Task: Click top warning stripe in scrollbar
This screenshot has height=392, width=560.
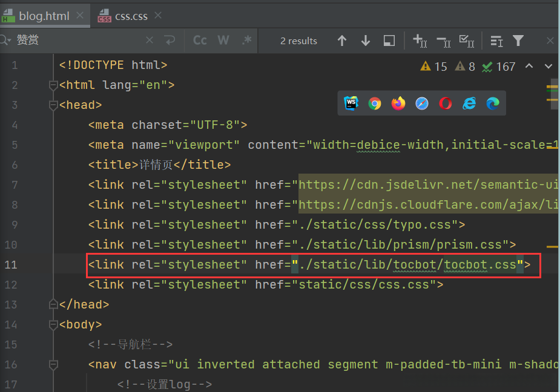Action: pyautogui.click(x=552, y=87)
